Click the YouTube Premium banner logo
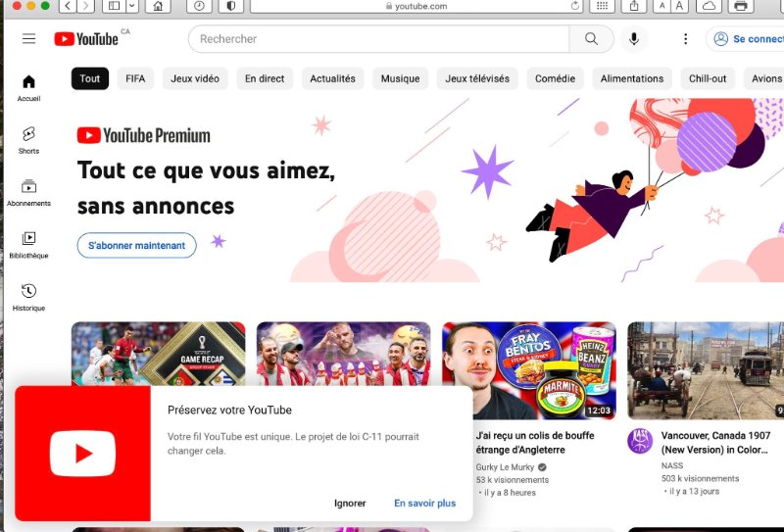The image size is (784, 532). [144, 135]
